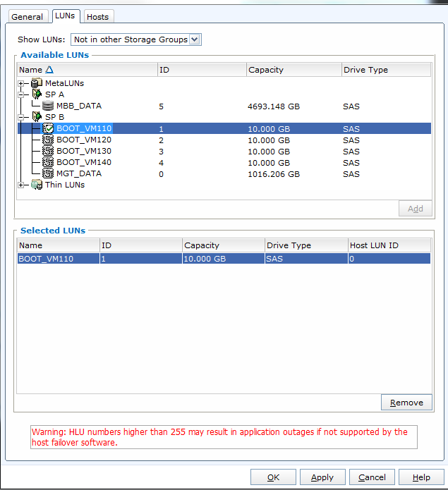Click the Host LUN ID cell showing 0
The height and width of the screenshot is (490, 448).
pos(389,259)
